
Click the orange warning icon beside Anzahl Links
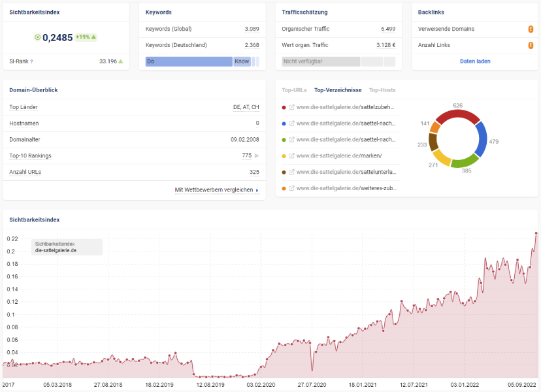click(531, 45)
